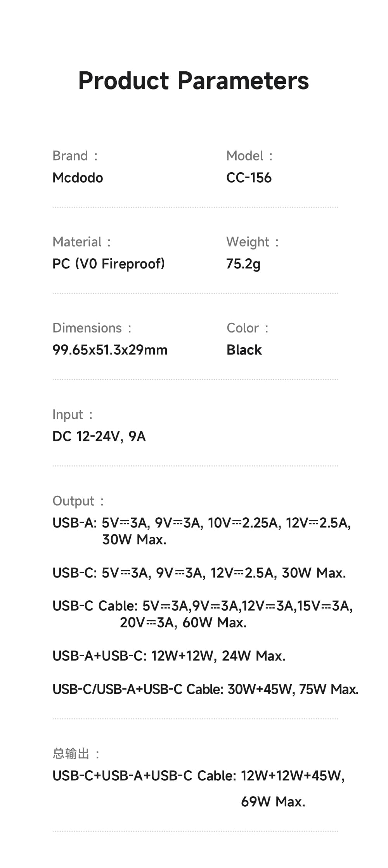
Task: Select the Mcdodo brand name
Action: tap(78, 178)
